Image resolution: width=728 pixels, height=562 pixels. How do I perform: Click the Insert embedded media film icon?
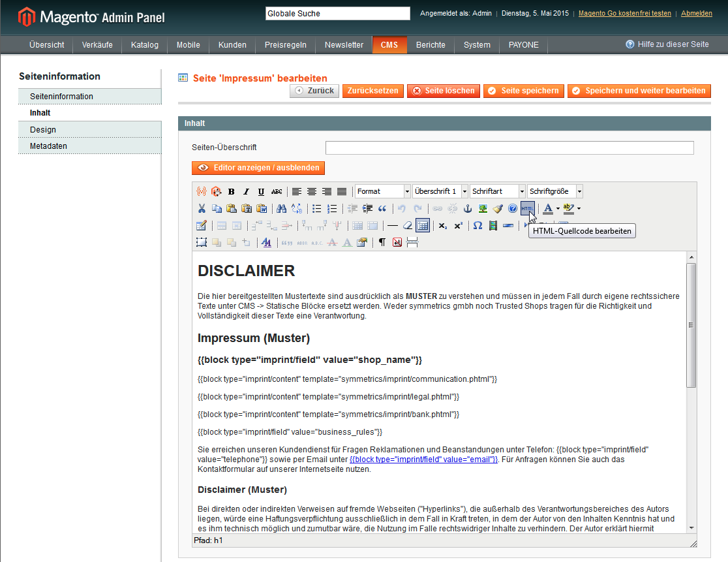tap(493, 226)
